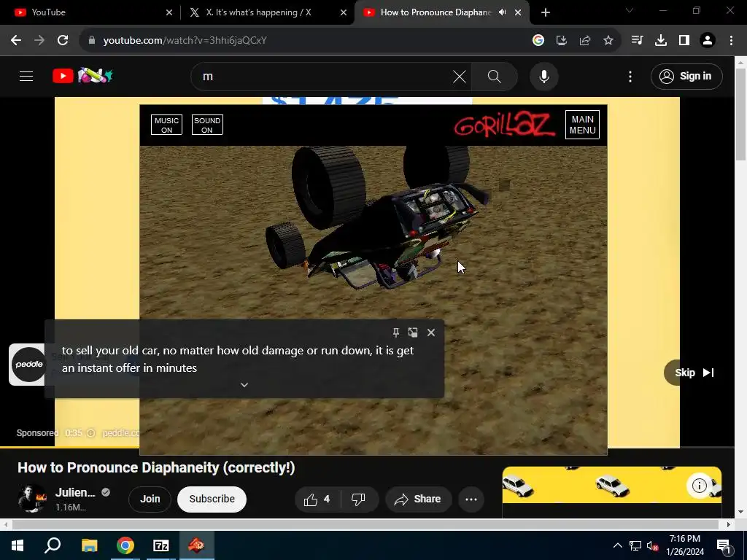Skip the ad
Screen dimensions: 747x560
point(694,373)
